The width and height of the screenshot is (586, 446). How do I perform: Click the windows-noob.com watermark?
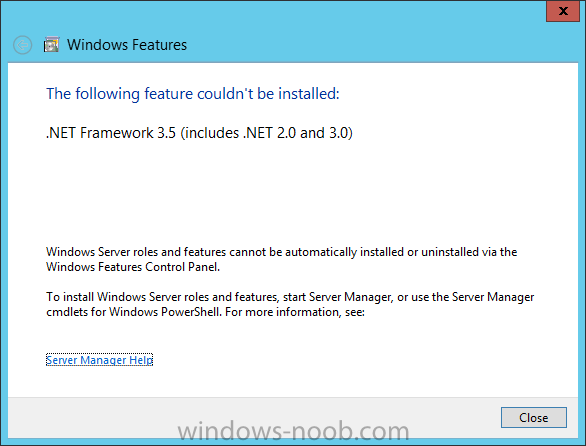(293, 431)
